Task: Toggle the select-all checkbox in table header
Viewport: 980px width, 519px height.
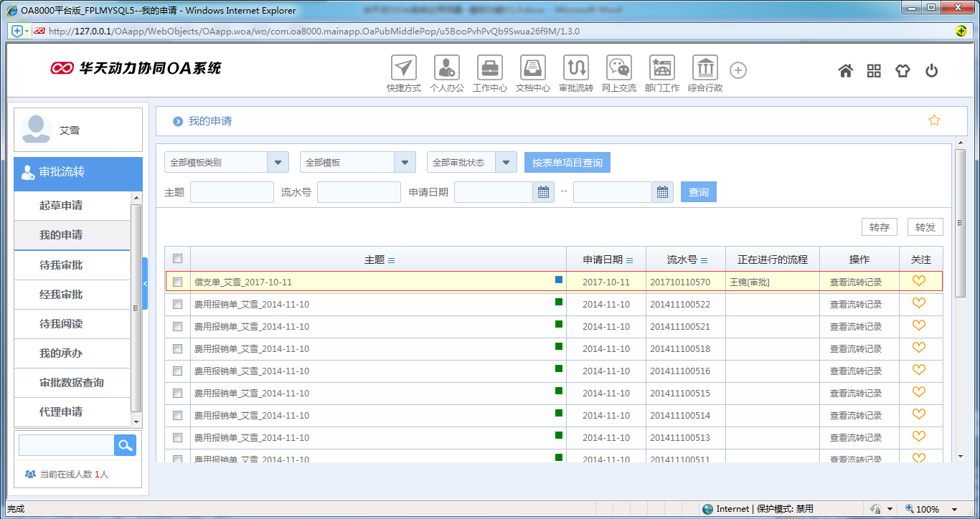Action: [x=178, y=259]
